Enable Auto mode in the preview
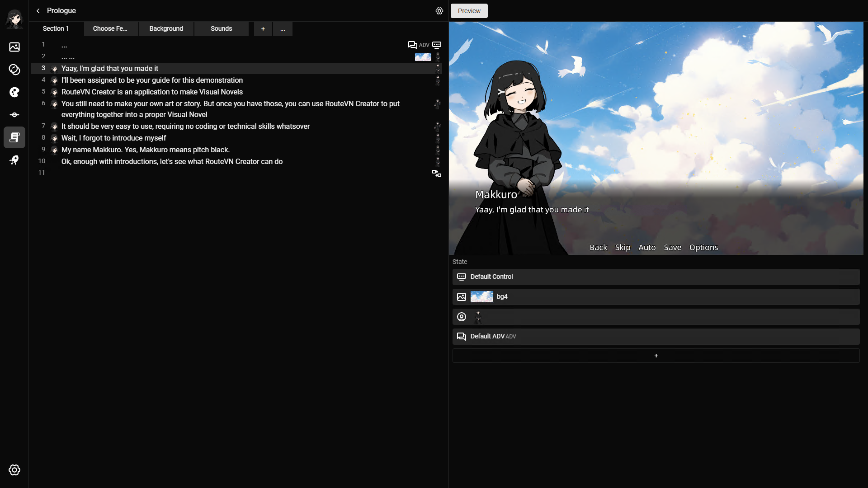This screenshot has width=868, height=488. [x=646, y=247]
